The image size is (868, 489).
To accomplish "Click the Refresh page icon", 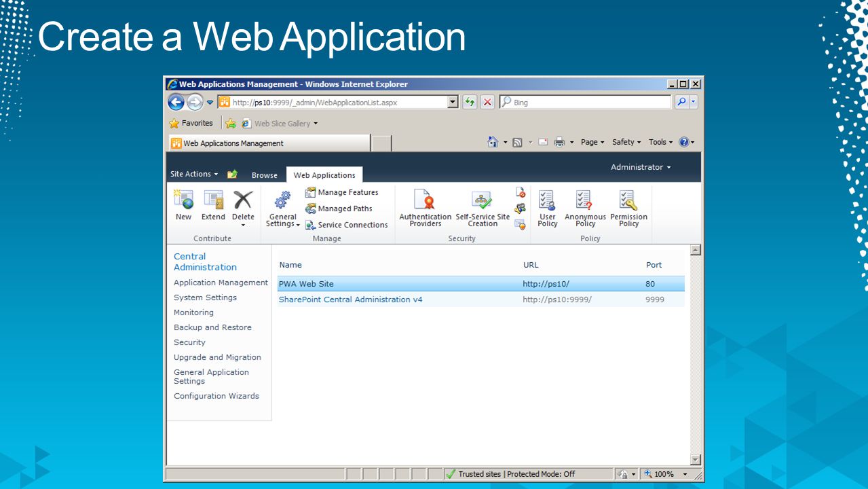I will click(x=470, y=102).
